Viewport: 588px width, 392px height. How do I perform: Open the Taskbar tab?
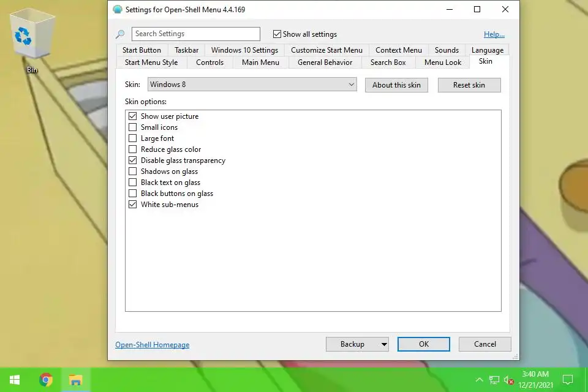click(186, 50)
